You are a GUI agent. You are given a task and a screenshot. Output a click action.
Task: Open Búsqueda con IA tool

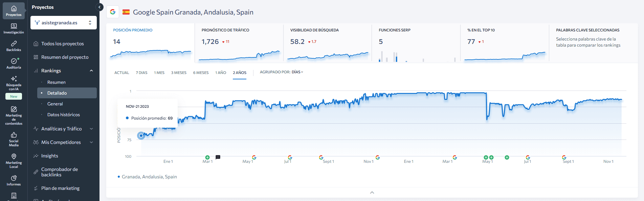click(x=14, y=83)
